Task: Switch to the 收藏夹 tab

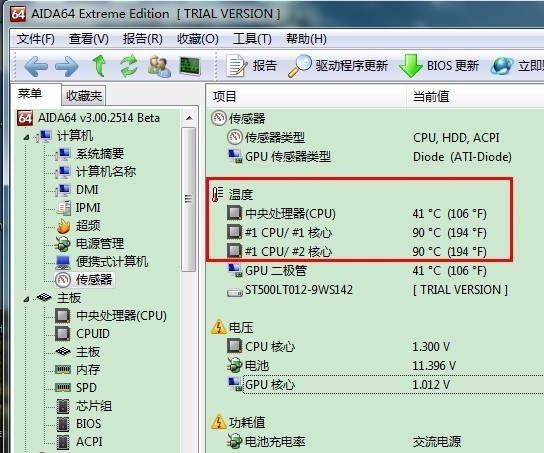Action: point(84,95)
